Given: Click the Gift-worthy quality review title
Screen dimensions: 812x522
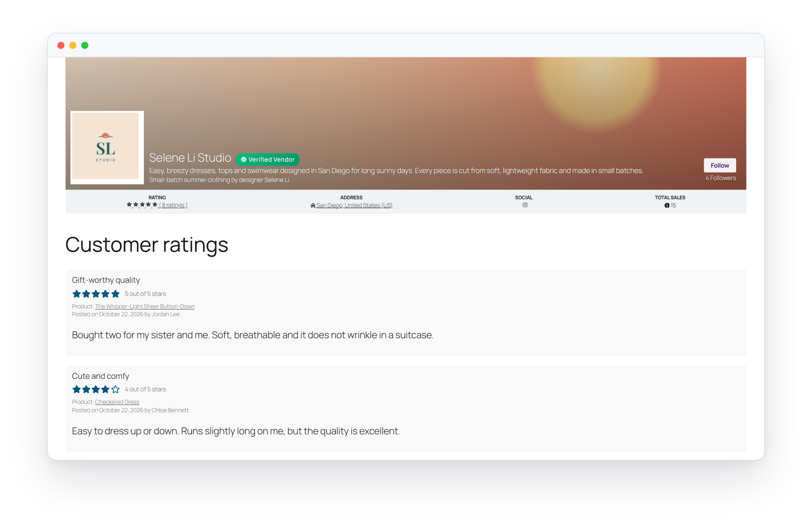Looking at the screenshot, I should point(106,280).
